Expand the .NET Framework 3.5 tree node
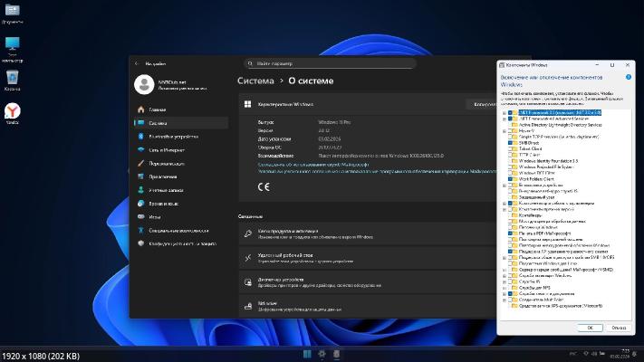This screenshot has width=644, height=362. pos(503,112)
